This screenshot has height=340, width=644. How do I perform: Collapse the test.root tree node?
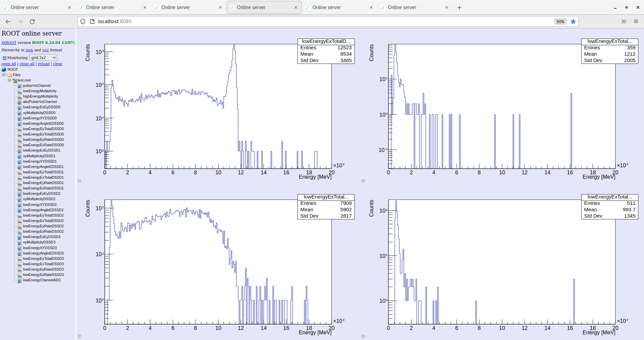[x=9, y=80]
